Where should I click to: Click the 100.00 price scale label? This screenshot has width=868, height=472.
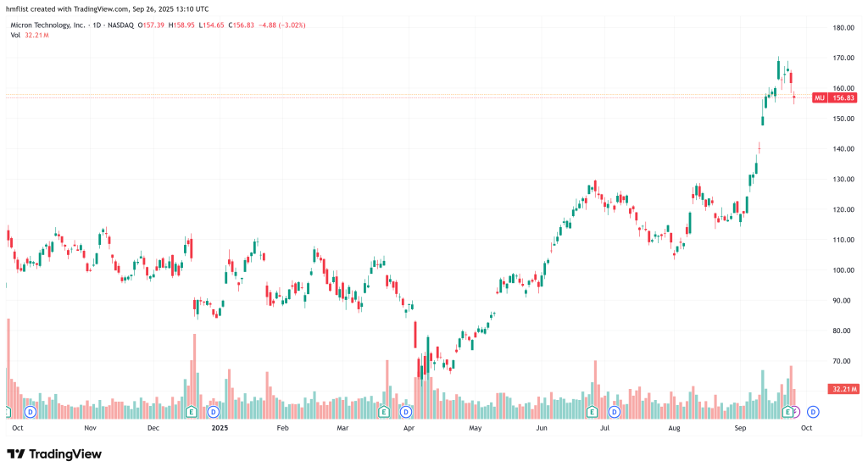point(843,270)
